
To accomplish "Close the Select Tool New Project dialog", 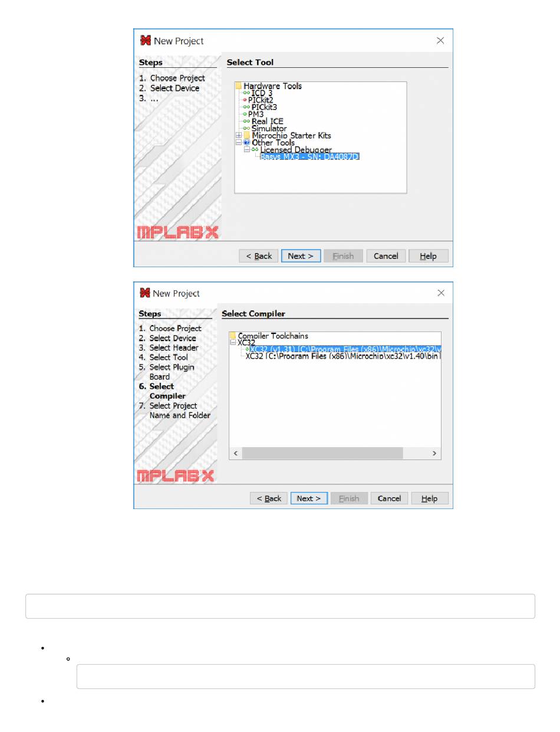I will (440, 41).
